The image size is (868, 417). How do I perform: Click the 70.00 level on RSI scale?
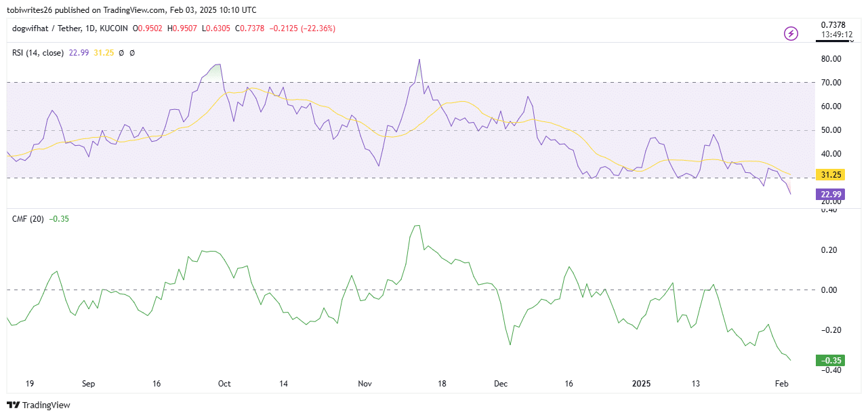coord(830,83)
